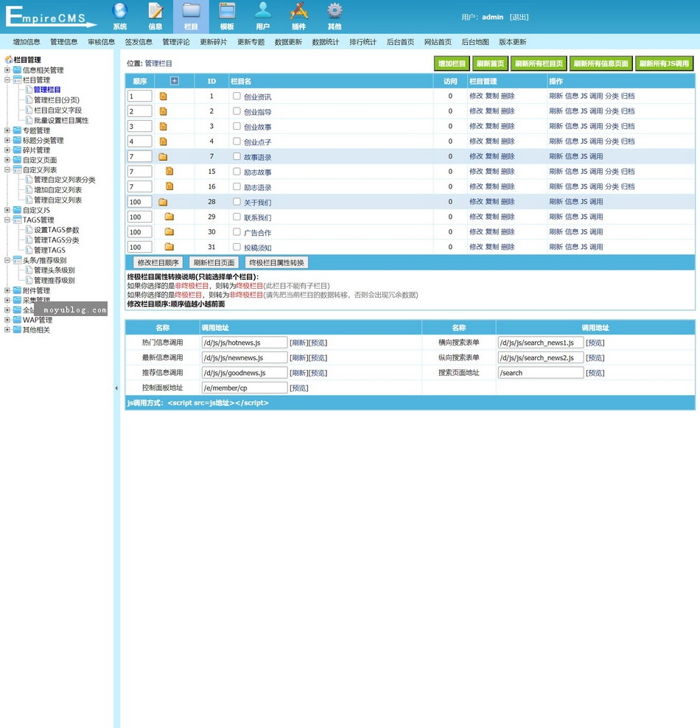This screenshot has width=700, height=728.
Task: Click 删除 link in the 投稿须知 row
Action: (x=508, y=247)
